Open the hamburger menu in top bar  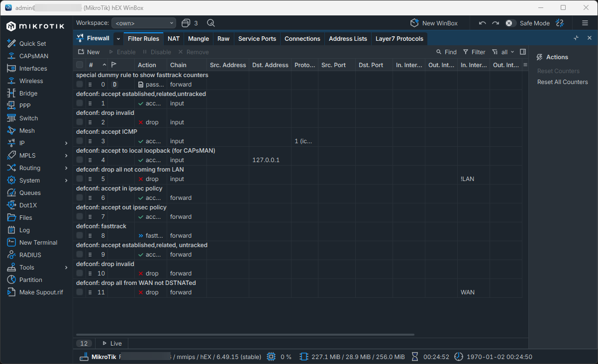pos(585,23)
